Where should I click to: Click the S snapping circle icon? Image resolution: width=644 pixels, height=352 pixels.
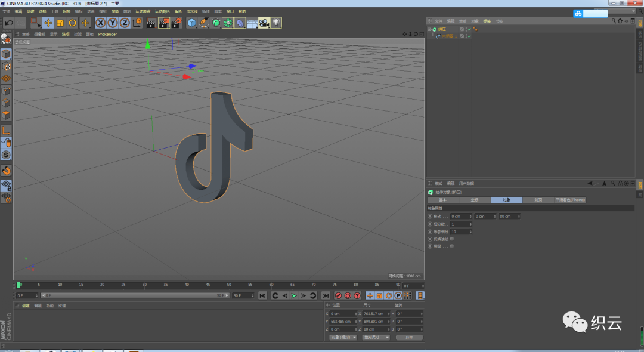coord(6,155)
